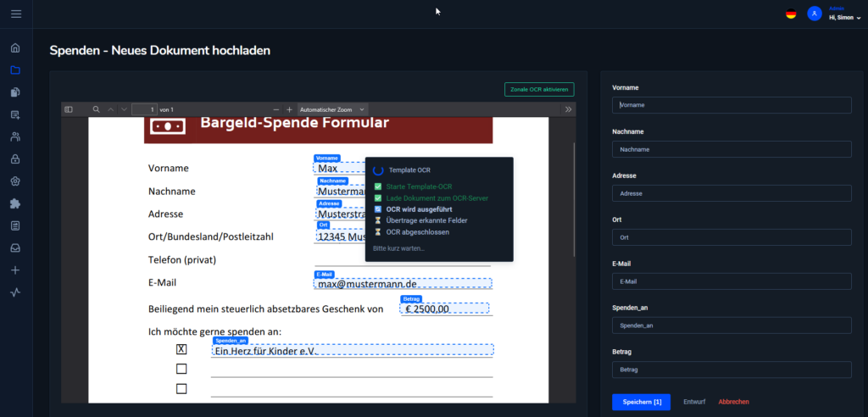This screenshot has height=417, width=868.
Task: Click the Vorname input field
Action: 732,104
